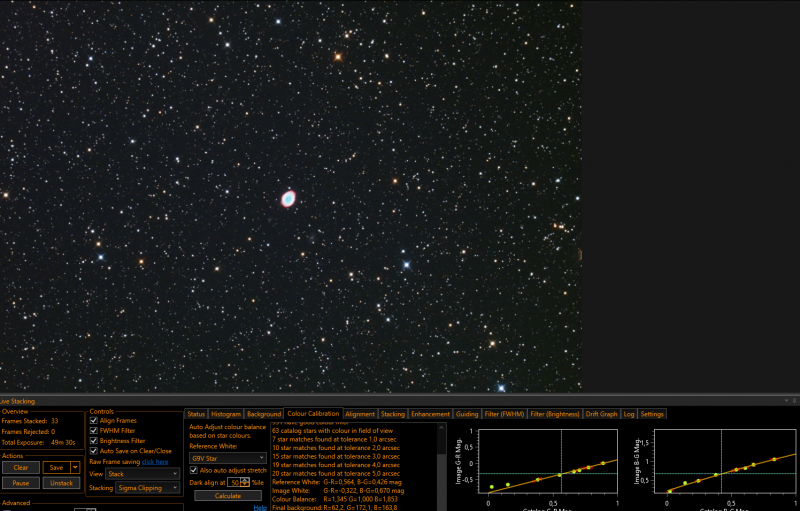Open the Stacking dropdown showing Sigma Clipping

[x=147, y=488]
